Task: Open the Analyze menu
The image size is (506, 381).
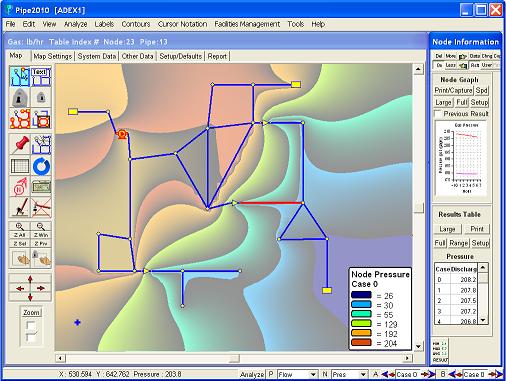Action: point(75,24)
